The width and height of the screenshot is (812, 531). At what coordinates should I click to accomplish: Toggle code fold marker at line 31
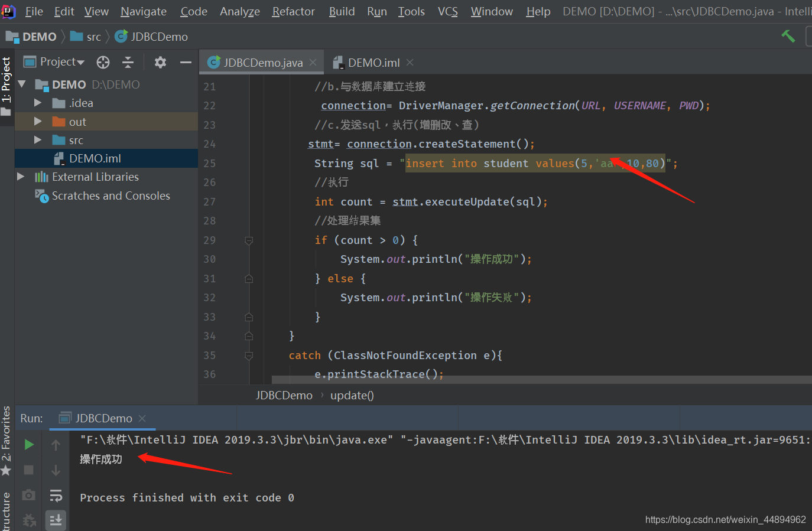(249, 279)
